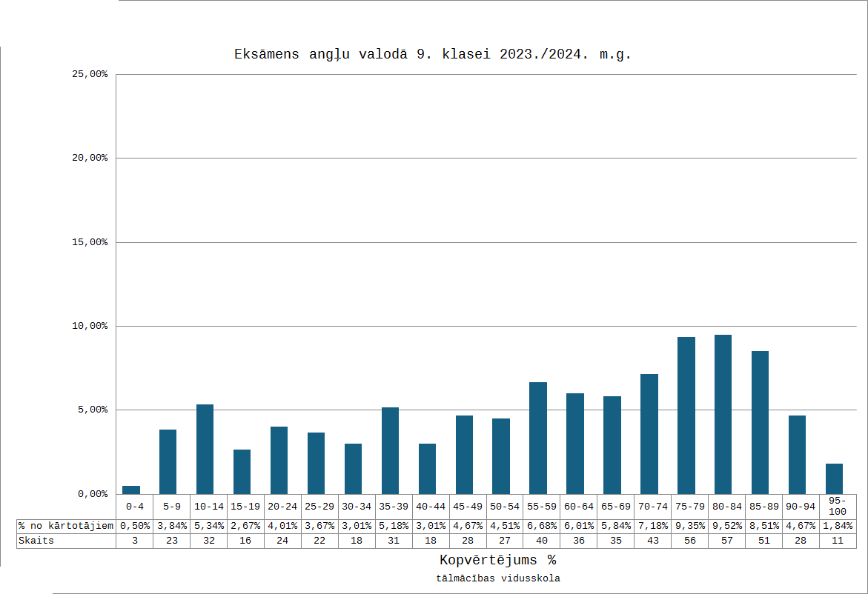Click the bar for the 35-39 range

click(x=390, y=450)
